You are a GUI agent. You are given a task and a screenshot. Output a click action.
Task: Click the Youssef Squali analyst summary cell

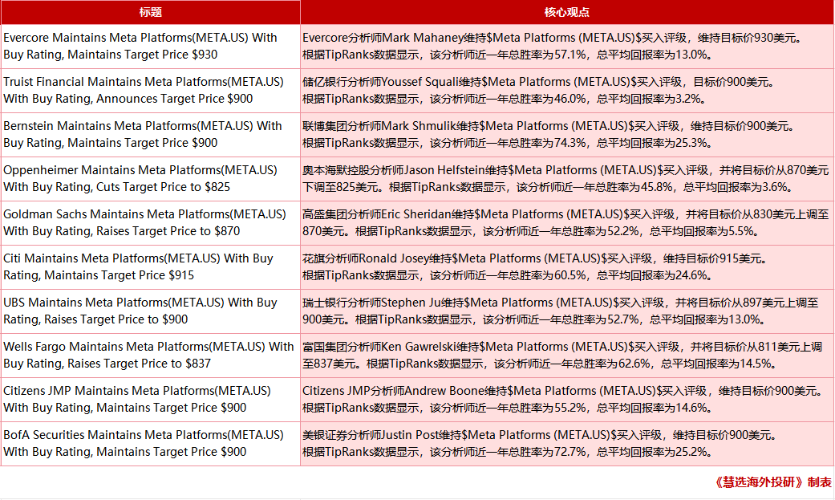(x=567, y=91)
